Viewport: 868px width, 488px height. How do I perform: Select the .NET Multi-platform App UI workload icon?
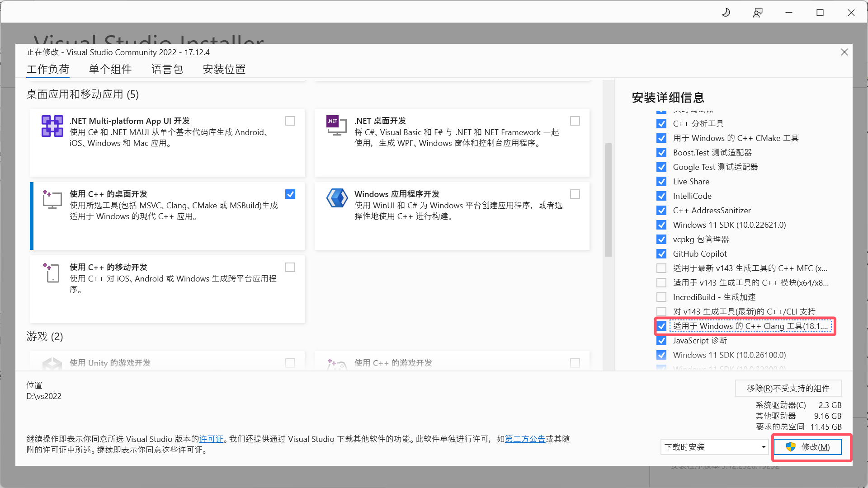(52, 126)
